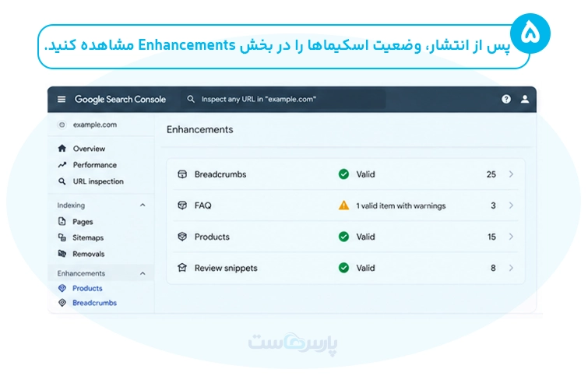Focus the Inspect any URL search field
The width and height of the screenshot is (588, 376).
coord(283,99)
